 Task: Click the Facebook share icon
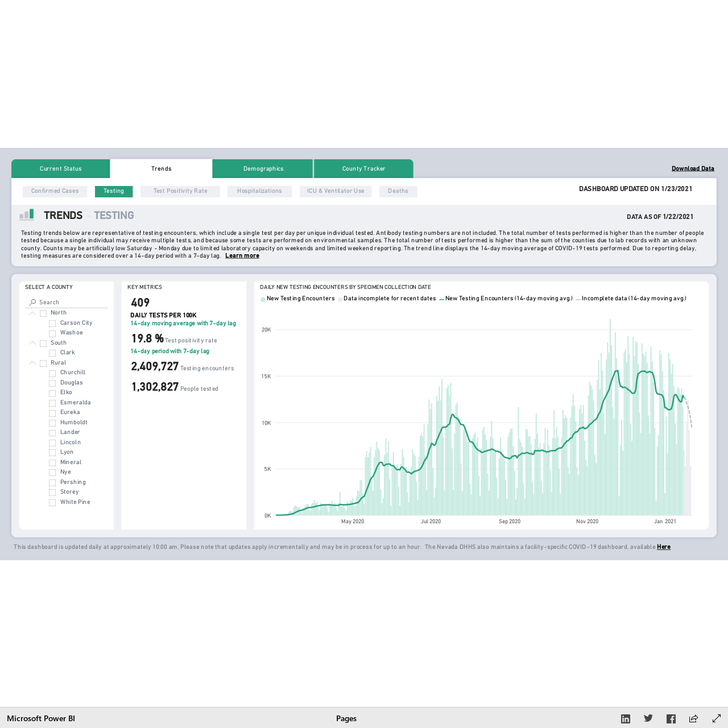671,719
